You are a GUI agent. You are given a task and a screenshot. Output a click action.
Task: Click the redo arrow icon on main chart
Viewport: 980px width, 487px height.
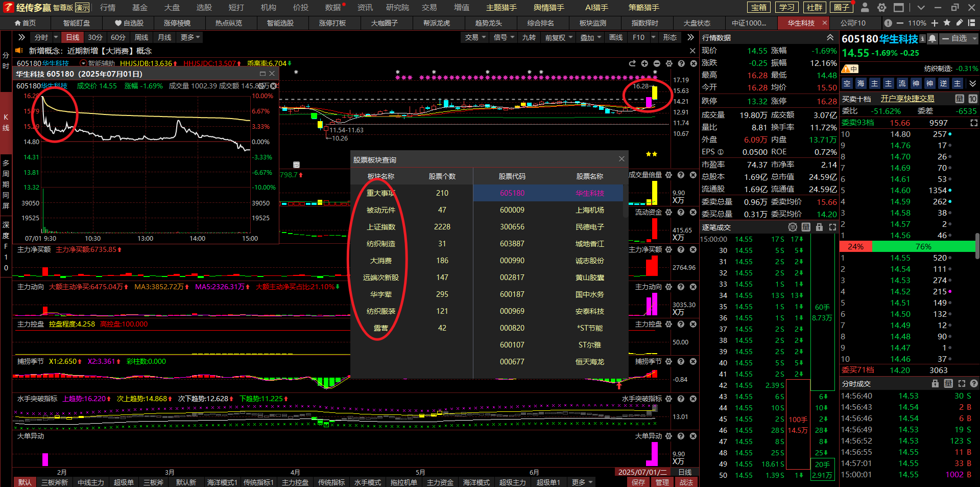click(x=632, y=63)
